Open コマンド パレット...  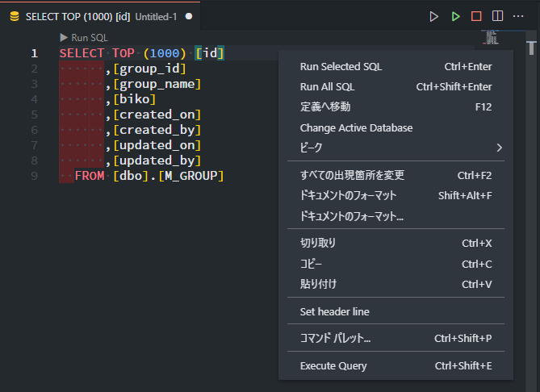click(x=396, y=338)
